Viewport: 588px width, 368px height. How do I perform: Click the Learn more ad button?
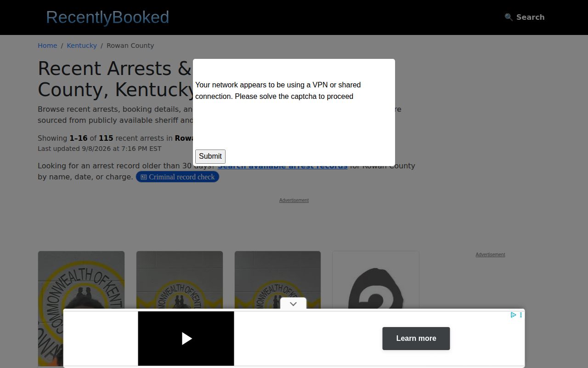click(416, 339)
